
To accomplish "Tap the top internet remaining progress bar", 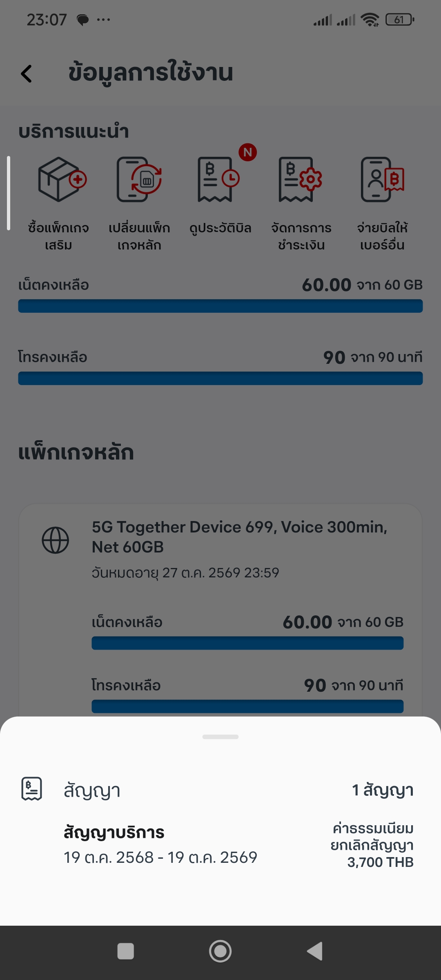I will (x=220, y=306).
